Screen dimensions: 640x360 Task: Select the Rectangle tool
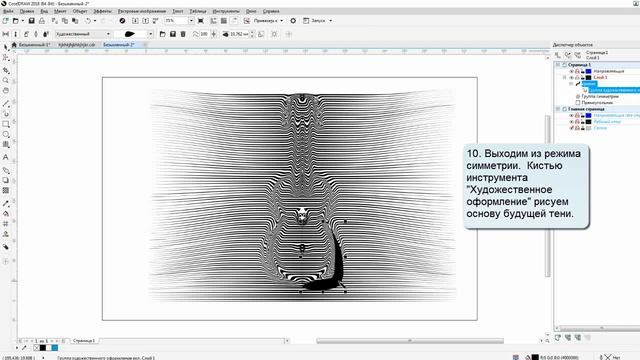coord(6,124)
